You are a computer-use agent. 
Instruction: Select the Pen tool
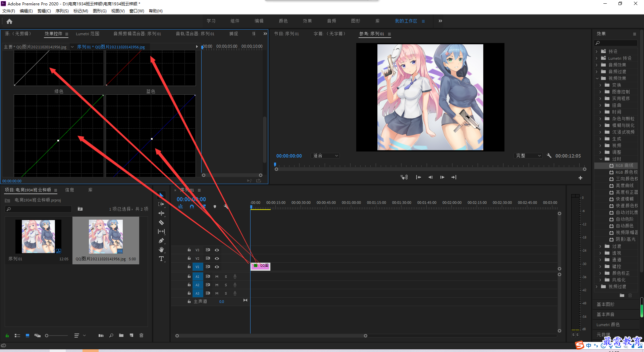click(161, 240)
